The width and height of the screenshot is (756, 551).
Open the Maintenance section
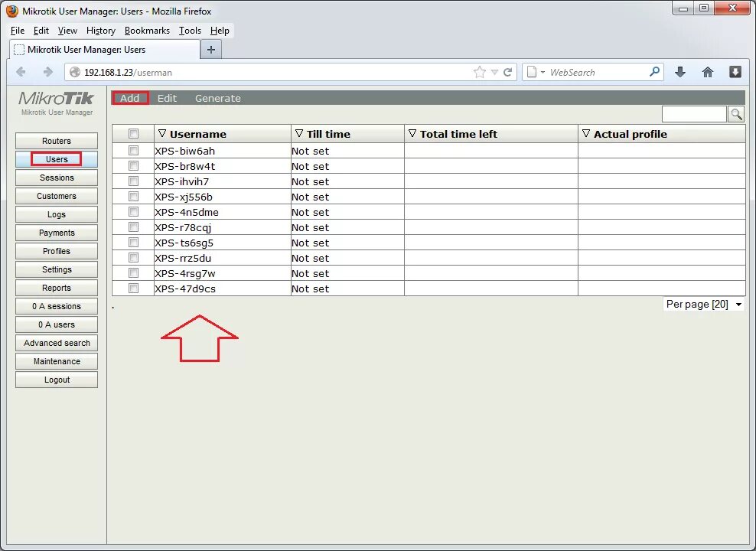[57, 361]
